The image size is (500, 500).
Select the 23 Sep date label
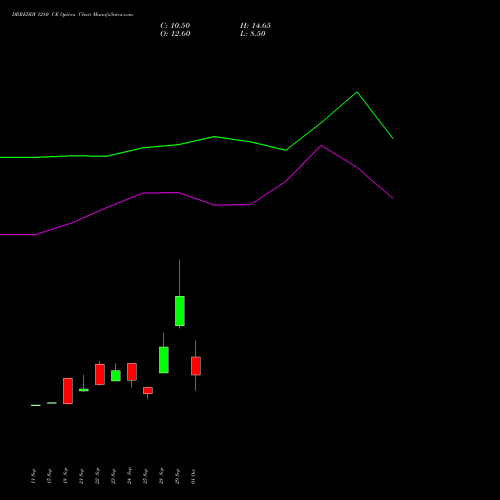113,476
